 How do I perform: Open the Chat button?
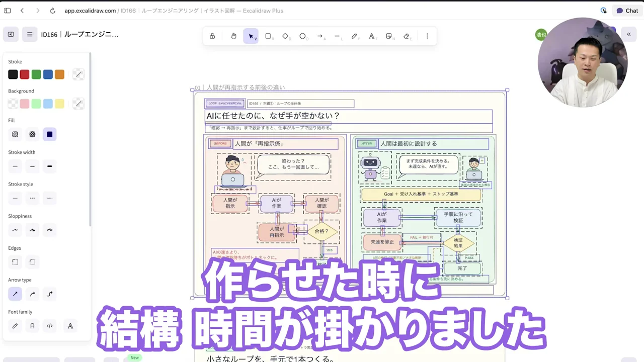click(627, 11)
